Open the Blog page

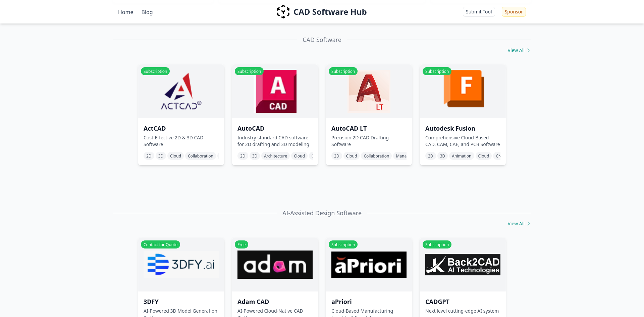(147, 12)
